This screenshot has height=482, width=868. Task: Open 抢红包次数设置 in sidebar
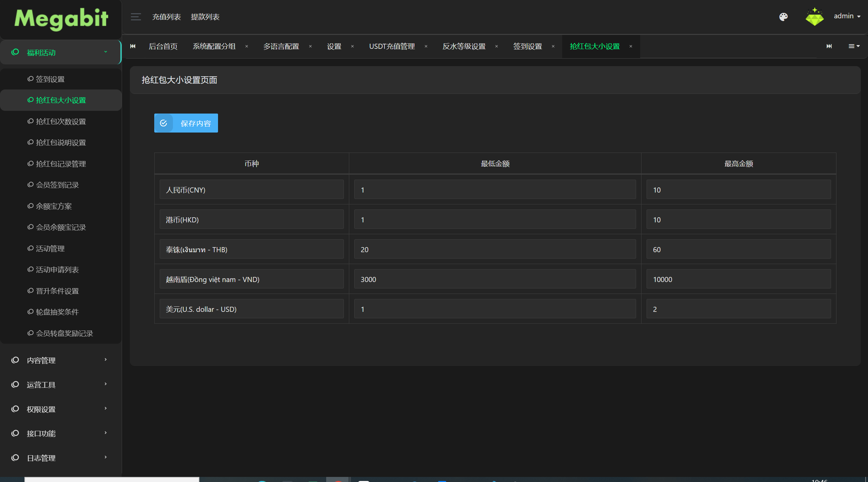pyautogui.click(x=61, y=121)
